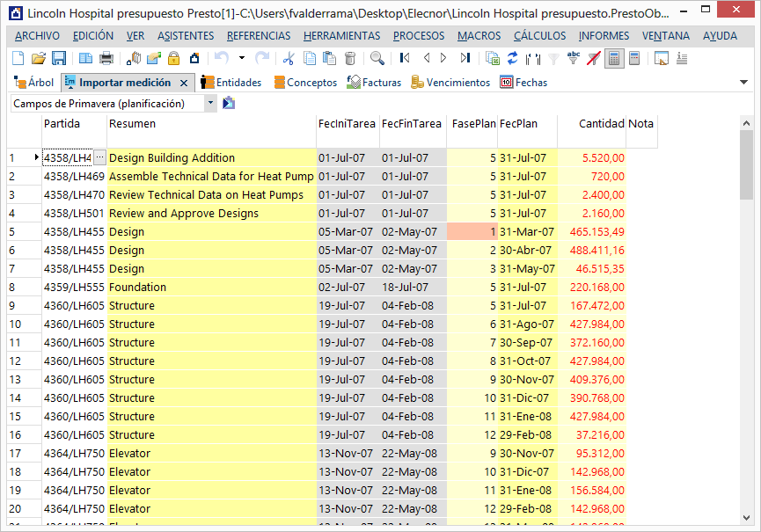
Task: Switch to the Árbol tab
Action: click(34, 83)
